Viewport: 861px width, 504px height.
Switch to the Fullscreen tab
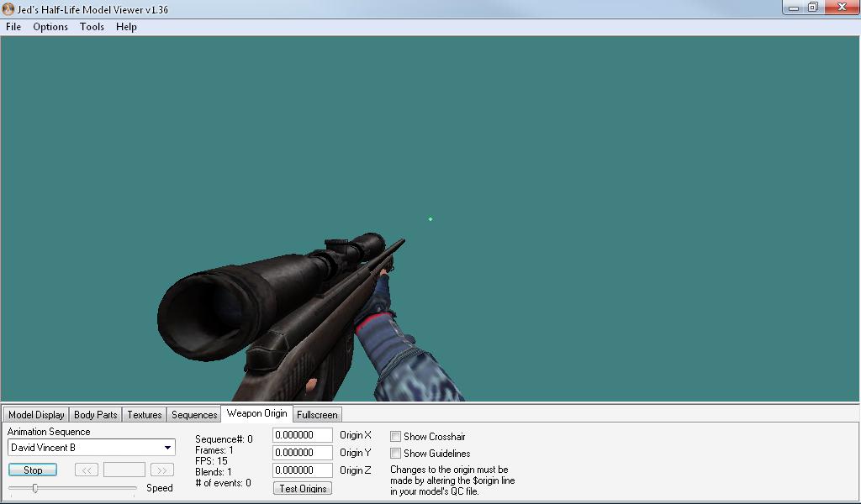click(317, 415)
